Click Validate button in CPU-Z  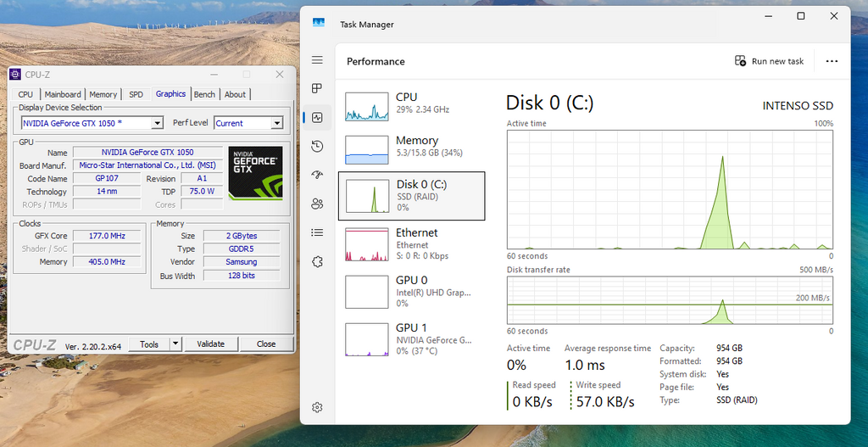(x=211, y=344)
